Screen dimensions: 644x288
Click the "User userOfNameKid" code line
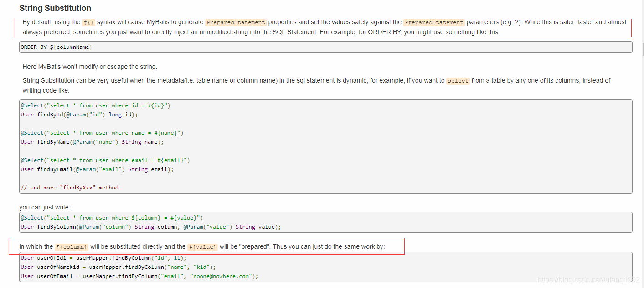pos(118,267)
